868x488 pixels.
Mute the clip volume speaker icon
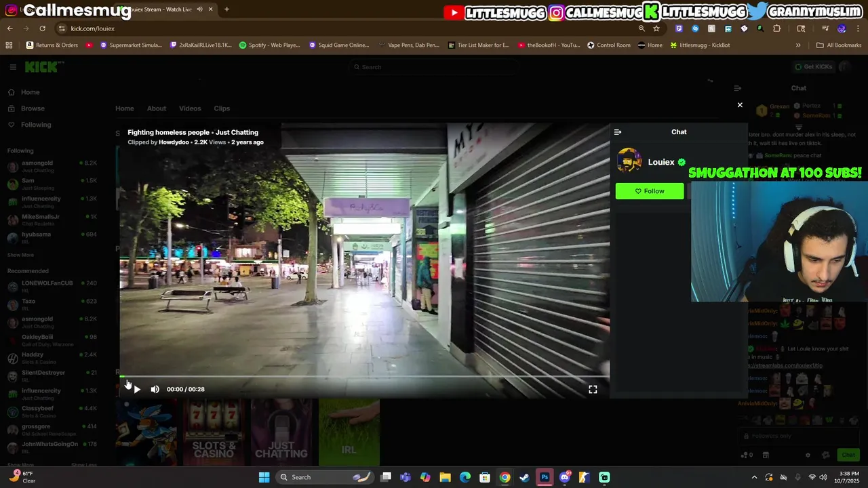[x=155, y=389]
